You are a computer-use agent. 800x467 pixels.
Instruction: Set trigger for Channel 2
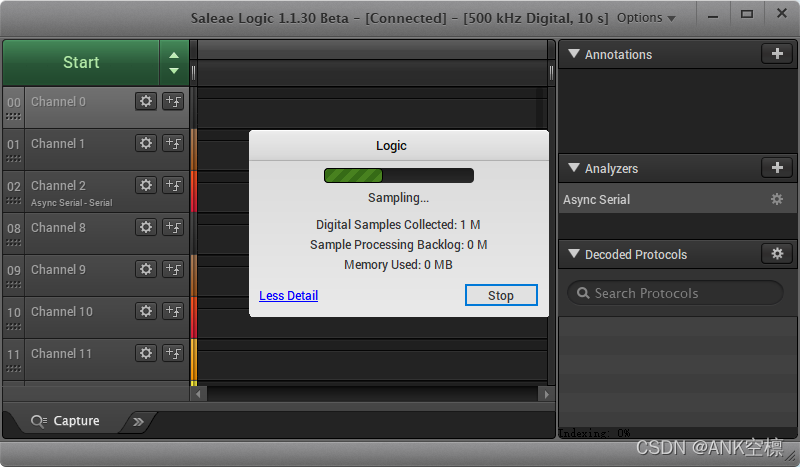(x=173, y=185)
